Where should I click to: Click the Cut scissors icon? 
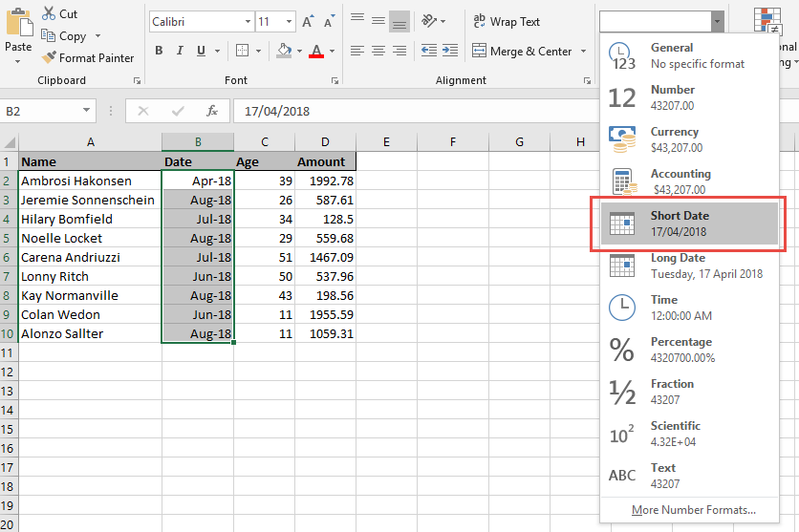point(49,14)
